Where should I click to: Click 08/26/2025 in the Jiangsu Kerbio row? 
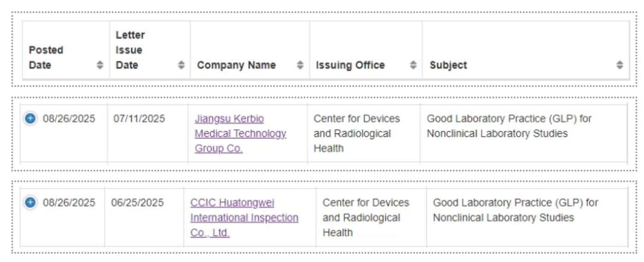tap(69, 119)
